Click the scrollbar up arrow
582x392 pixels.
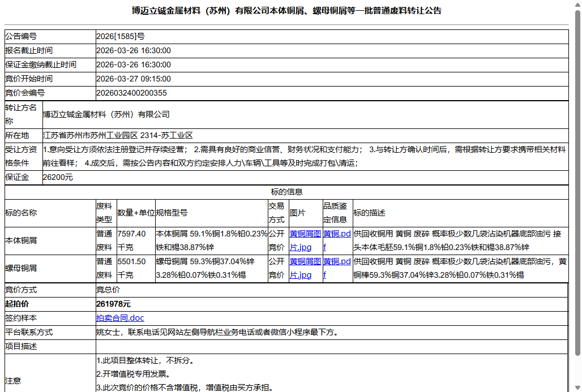[x=577, y=5]
